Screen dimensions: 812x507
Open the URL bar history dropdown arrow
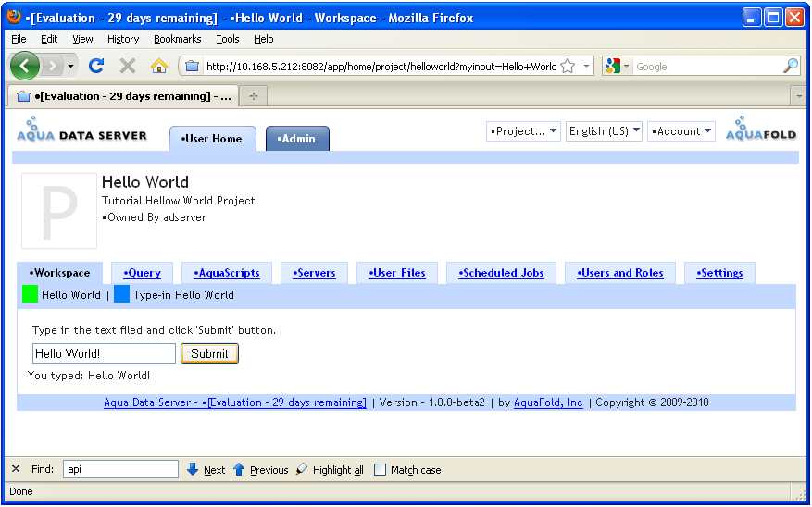(x=586, y=67)
